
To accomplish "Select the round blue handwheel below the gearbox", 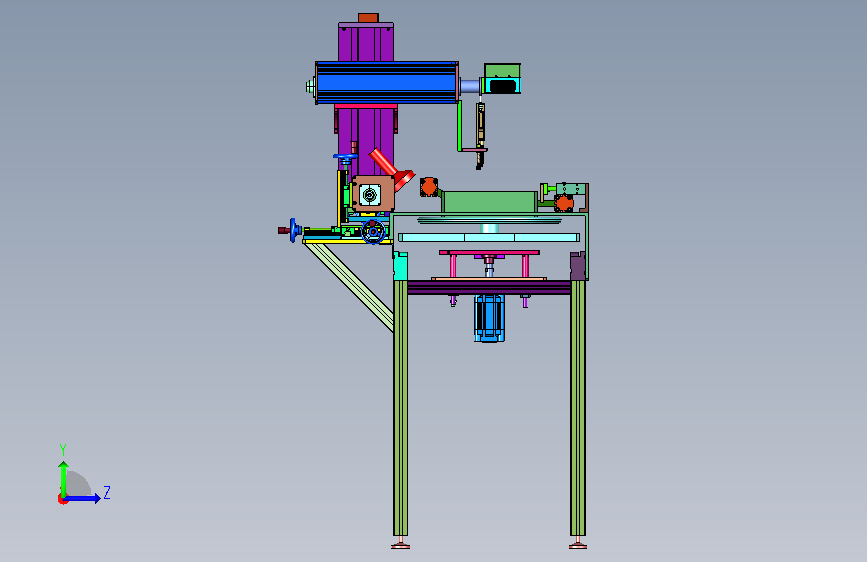I will 373,232.
